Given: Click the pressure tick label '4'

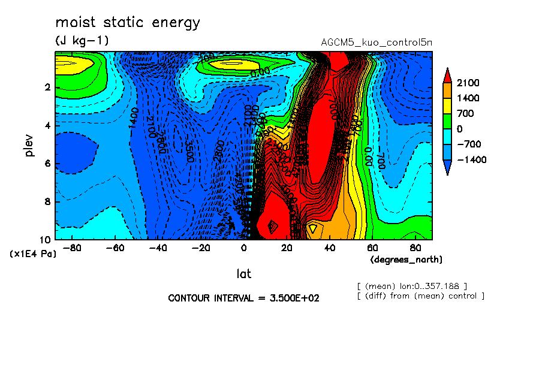Looking at the screenshot, I should point(47,125).
